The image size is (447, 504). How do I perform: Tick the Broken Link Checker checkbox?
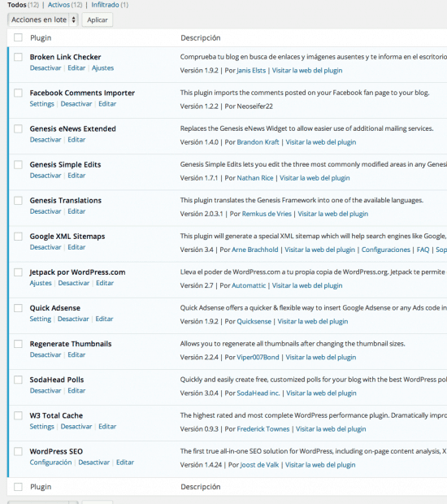(18, 57)
